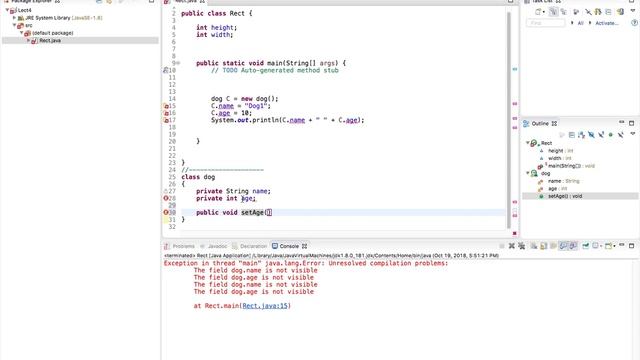Select name : String in the Outline

[564, 181]
